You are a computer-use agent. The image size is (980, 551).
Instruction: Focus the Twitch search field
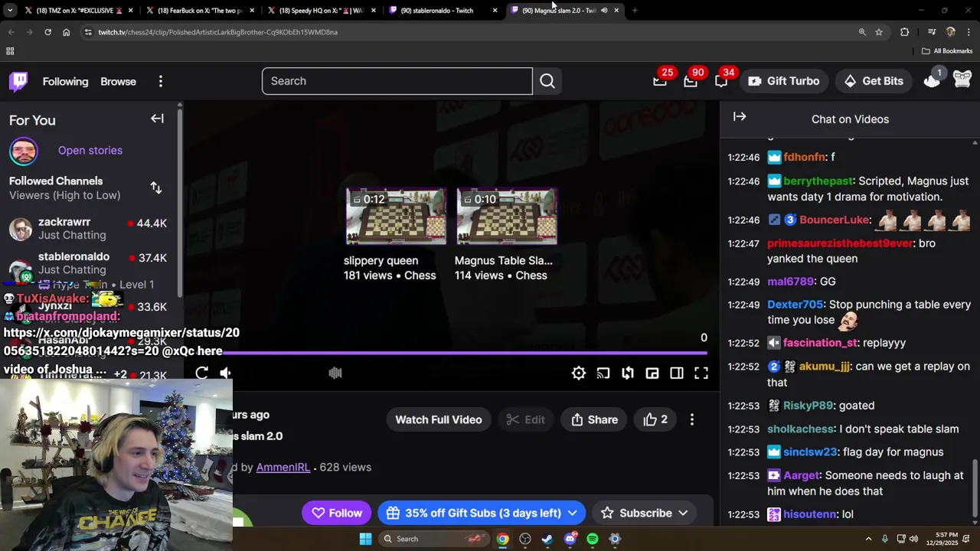click(397, 81)
